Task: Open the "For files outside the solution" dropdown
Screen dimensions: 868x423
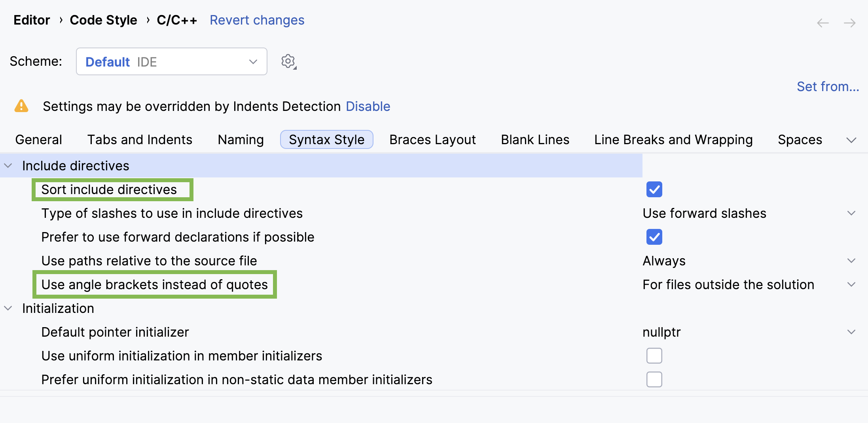Action: tap(851, 284)
